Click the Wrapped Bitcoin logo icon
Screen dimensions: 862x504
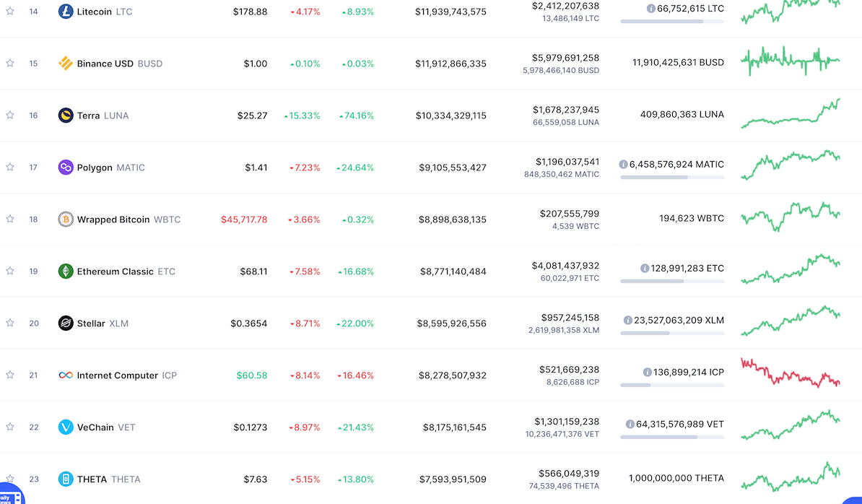click(x=66, y=220)
